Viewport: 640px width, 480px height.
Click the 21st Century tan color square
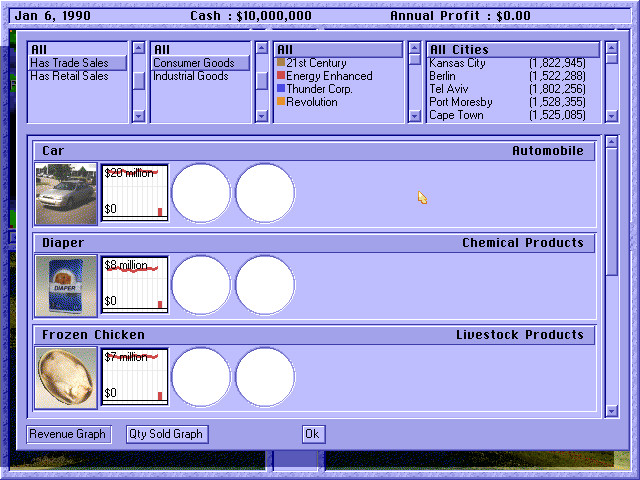click(281, 62)
